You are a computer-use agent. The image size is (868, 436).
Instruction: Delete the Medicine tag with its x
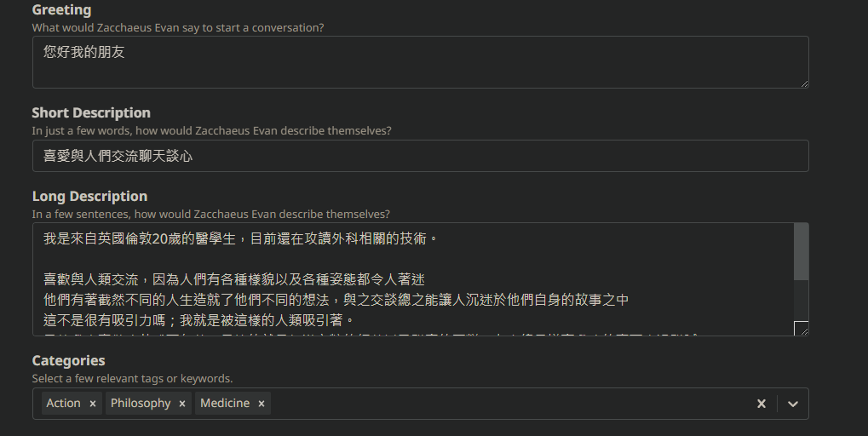pyautogui.click(x=262, y=404)
